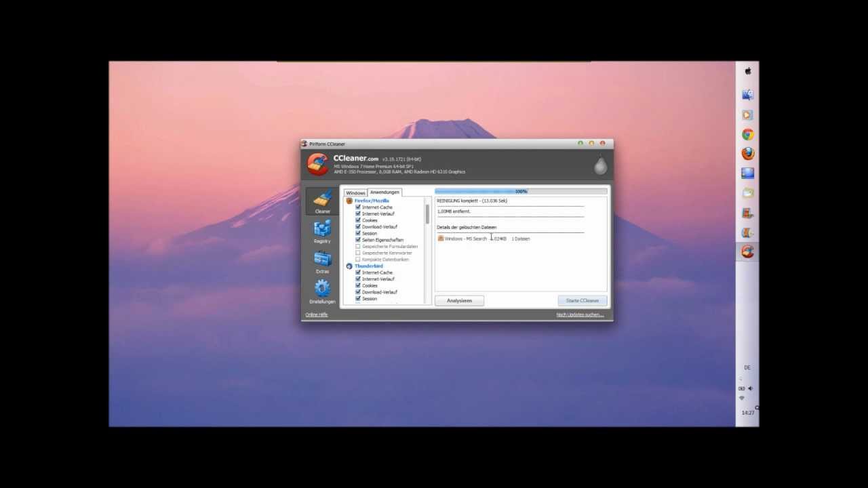
Task: Enable Gespeicherte Formulardaten checkbox
Action: (x=358, y=247)
